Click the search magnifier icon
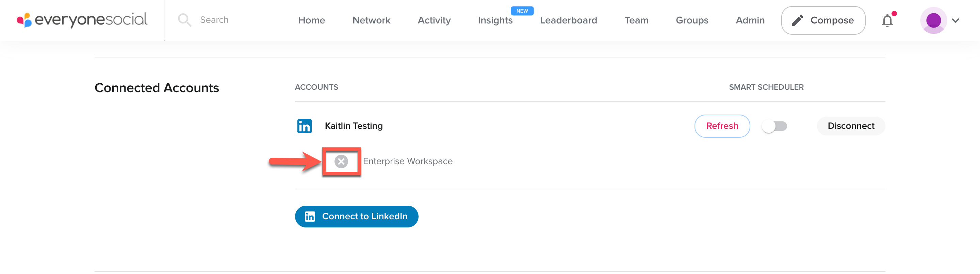 [184, 20]
